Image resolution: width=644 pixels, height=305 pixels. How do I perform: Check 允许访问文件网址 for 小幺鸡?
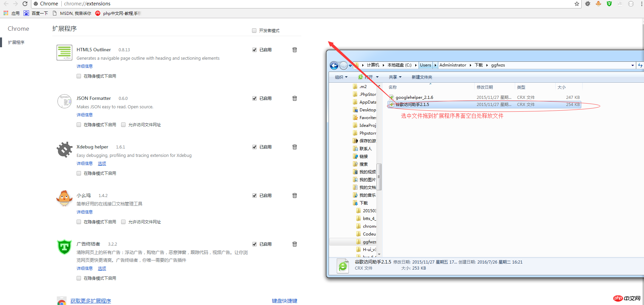(x=123, y=222)
